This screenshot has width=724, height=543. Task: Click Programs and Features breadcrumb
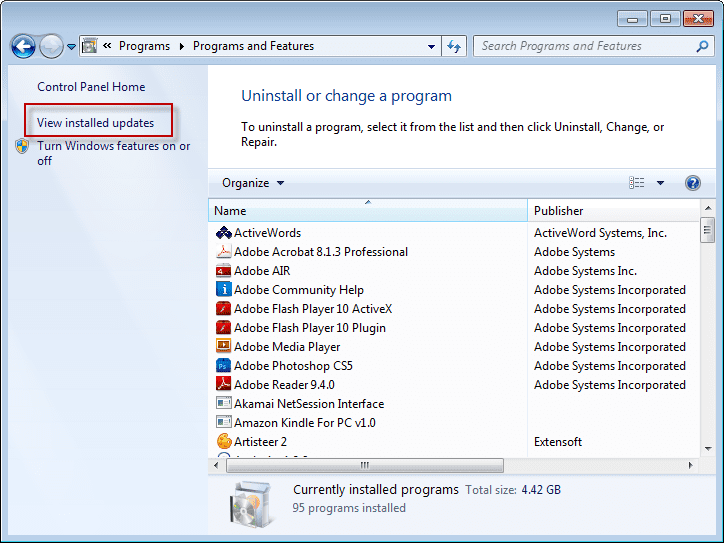[253, 46]
